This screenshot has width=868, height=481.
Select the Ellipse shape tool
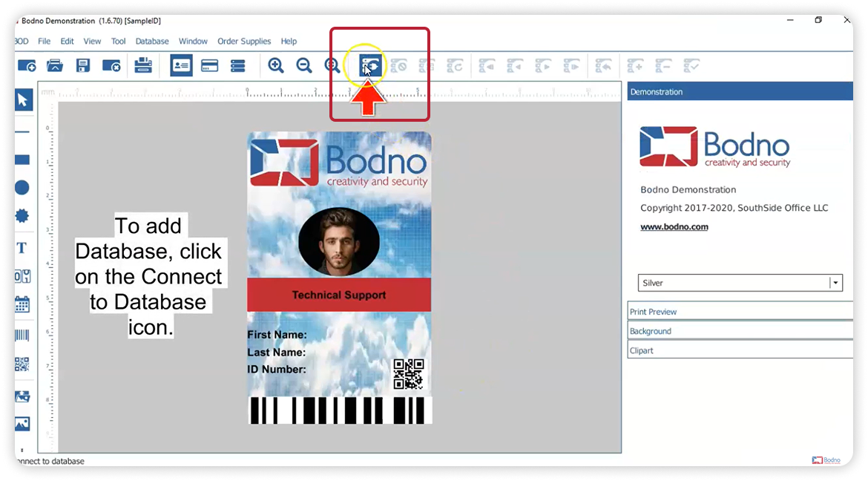tap(22, 188)
